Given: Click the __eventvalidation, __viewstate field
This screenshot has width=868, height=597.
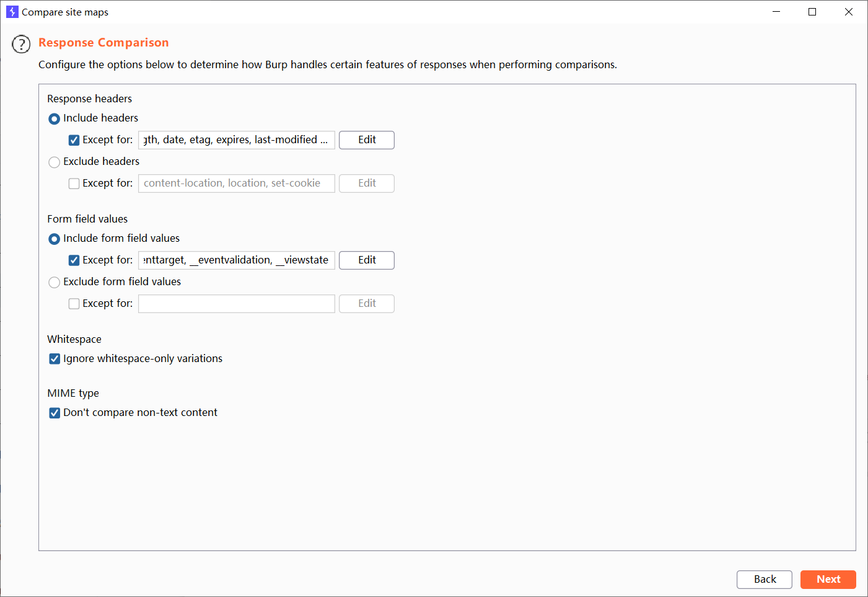Looking at the screenshot, I should click(x=237, y=260).
